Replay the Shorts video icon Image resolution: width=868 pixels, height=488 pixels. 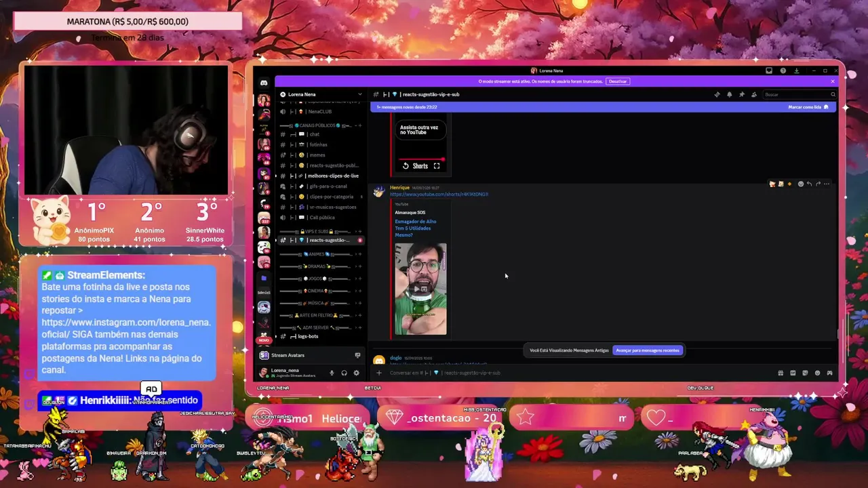tap(406, 165)
